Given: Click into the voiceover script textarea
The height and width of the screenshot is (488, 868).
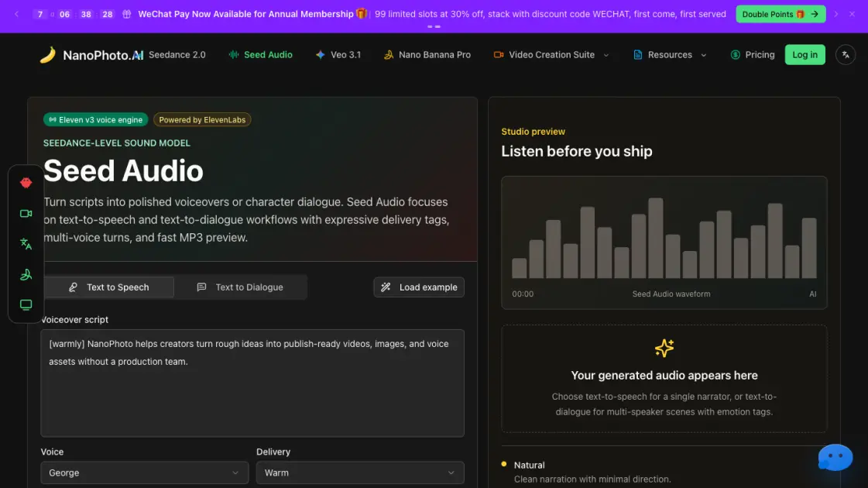Looking at the screenshot, I should point(252,383).
